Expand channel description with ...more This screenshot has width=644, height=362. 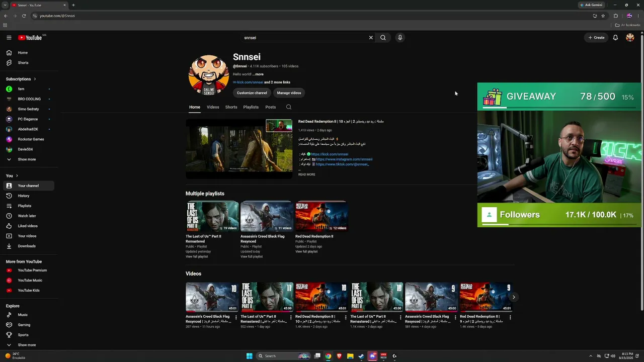258,74
